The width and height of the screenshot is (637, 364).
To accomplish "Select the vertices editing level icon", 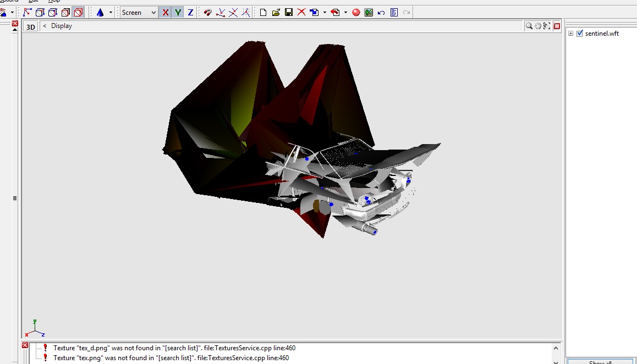I will [27, 13].
